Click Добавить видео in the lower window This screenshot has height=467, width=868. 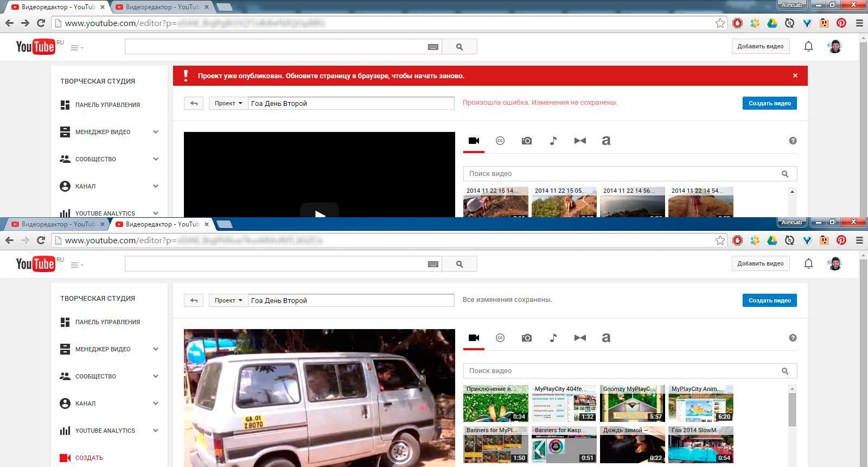pos(760,264)
